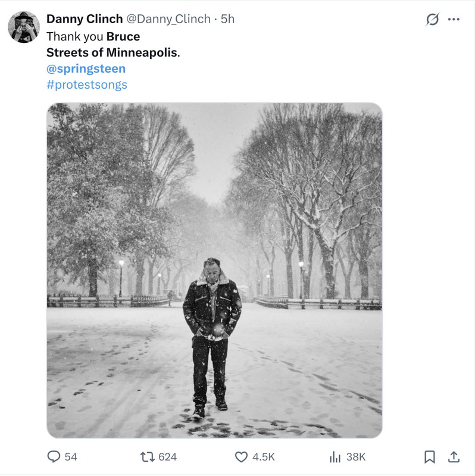The height and width of the screenshot is (476, 475).
Task: Repost this tweet using the arrows icon
Action: [x=146, y=456]
